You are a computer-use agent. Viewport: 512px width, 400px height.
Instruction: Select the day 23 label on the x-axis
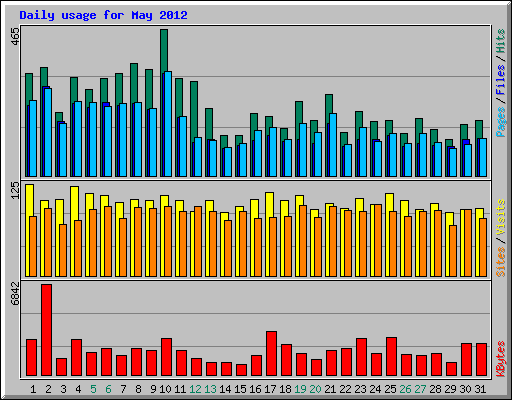coord(360,389)
